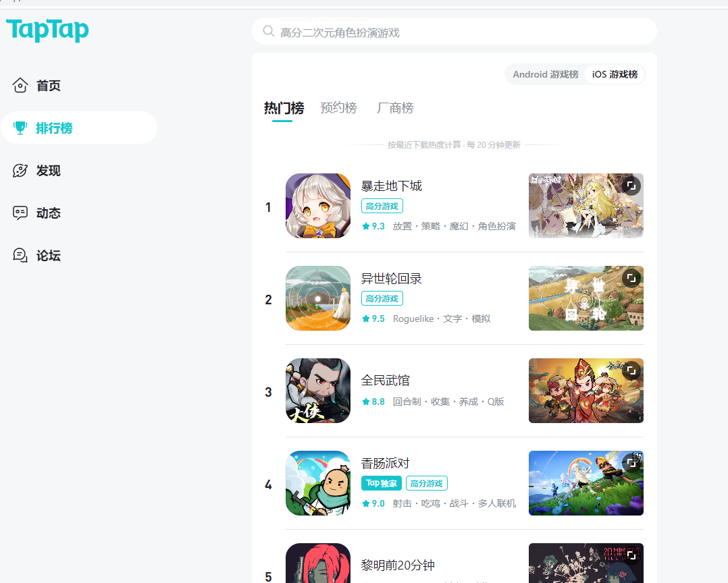Click the chat card icon beside 动态

[20, 213]
